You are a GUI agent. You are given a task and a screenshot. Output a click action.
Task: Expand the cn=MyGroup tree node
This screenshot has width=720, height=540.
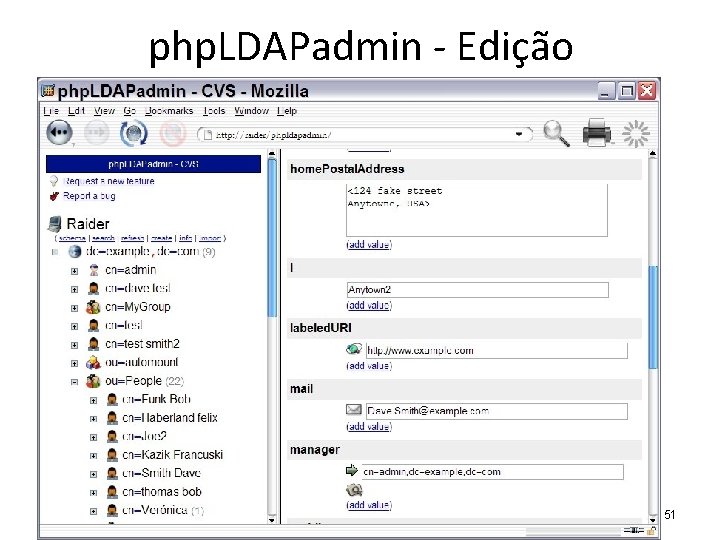(74, 308)
